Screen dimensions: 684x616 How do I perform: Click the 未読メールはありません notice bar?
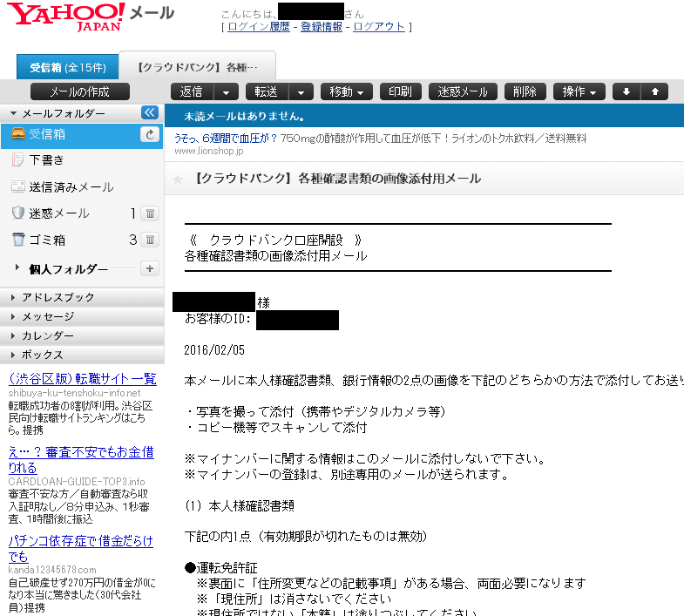[x=424, y=116]
